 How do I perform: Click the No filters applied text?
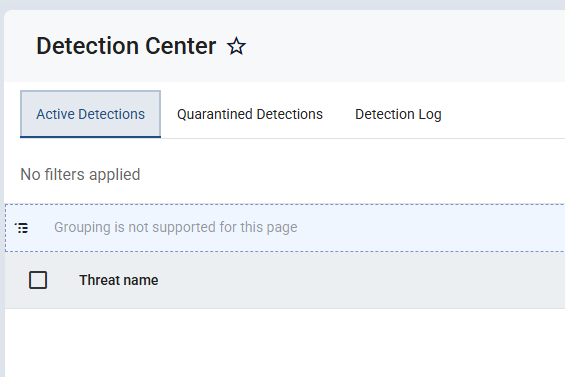80,174
